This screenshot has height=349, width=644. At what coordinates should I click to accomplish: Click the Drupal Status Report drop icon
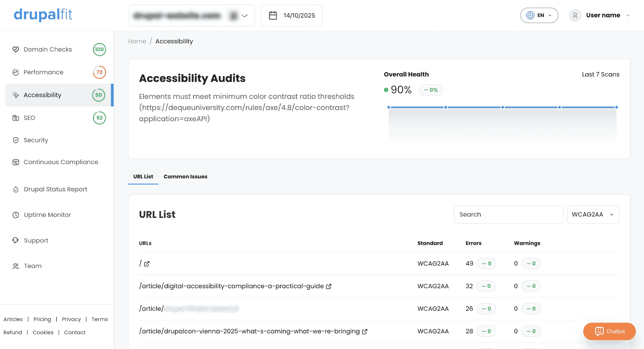click(16, 189)
